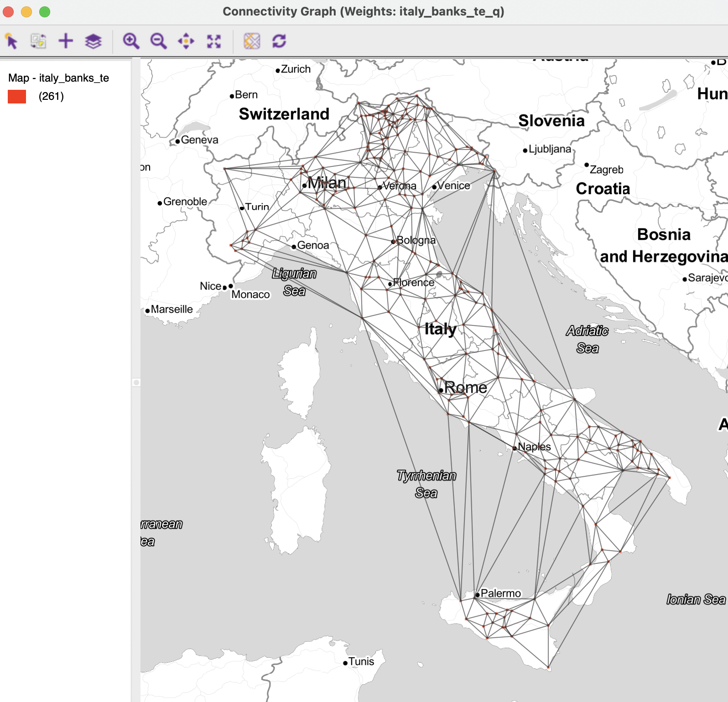Viewport: 728px width, 702px height.
Task: Click the legend count (261) label
Action: click(51, 96)
